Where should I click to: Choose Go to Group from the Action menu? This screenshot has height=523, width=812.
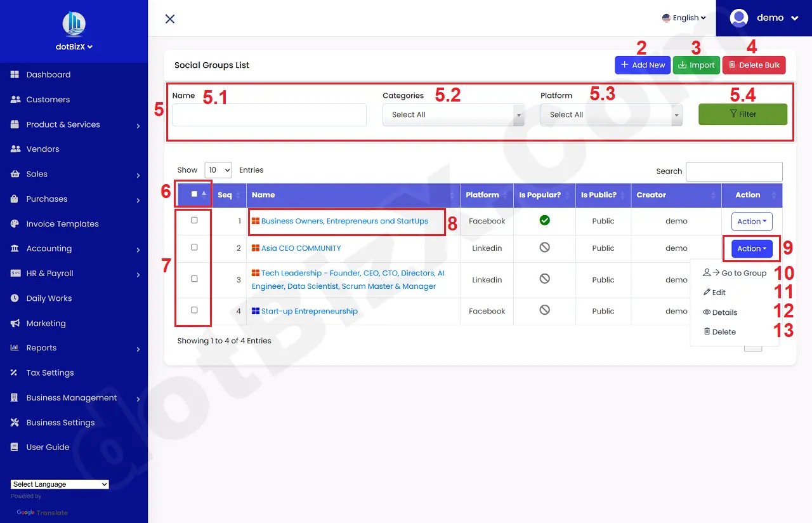coord(735,273)
